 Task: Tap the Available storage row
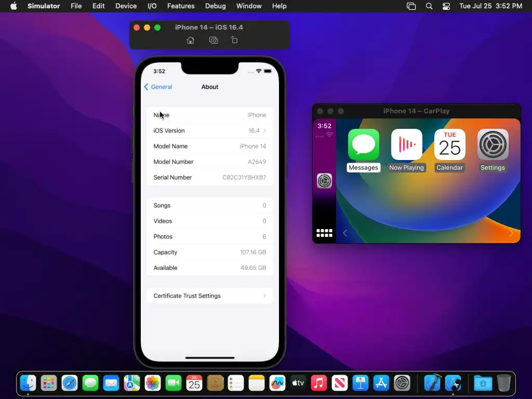[210, 268]
